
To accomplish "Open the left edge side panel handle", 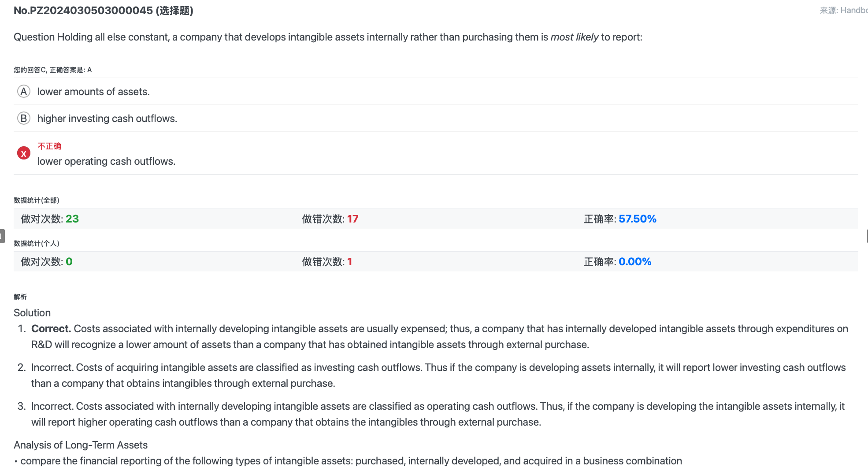I will [2, 236].
